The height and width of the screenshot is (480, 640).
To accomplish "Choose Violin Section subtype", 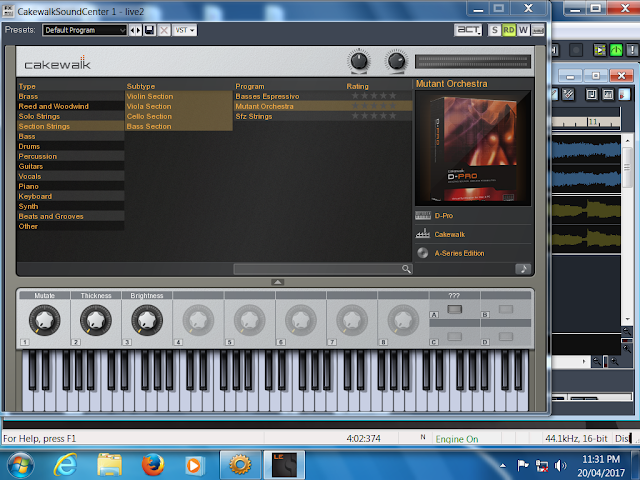I will pyautogui.click(x=179, y=96).
